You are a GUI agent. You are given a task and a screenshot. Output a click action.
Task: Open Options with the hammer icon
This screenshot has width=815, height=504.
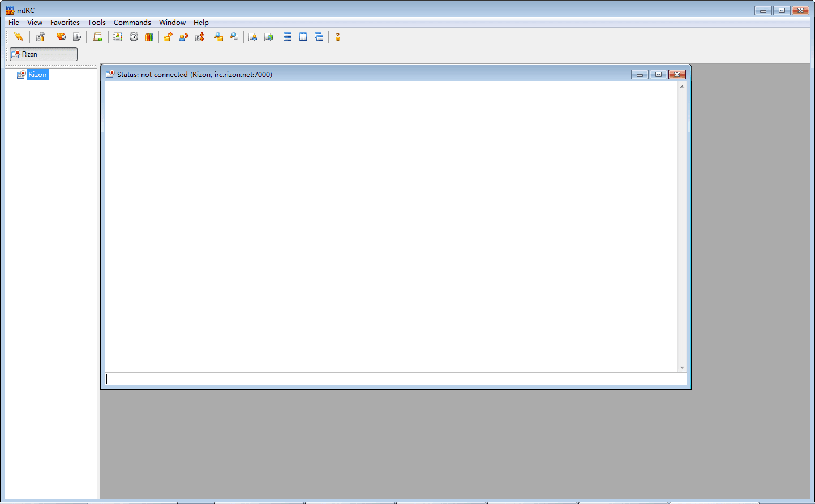(40, 37)
